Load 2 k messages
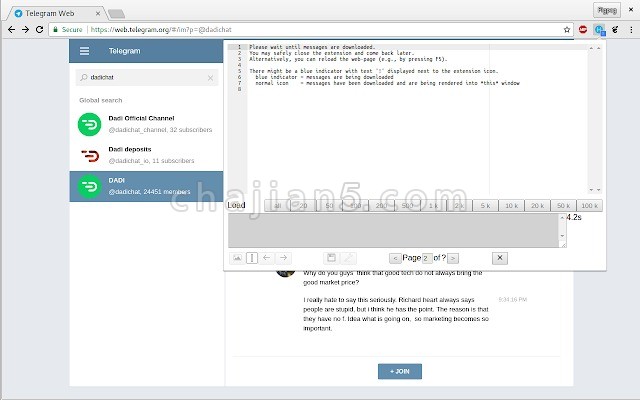This screenshot has width=640, height=400. click(460, 206)
